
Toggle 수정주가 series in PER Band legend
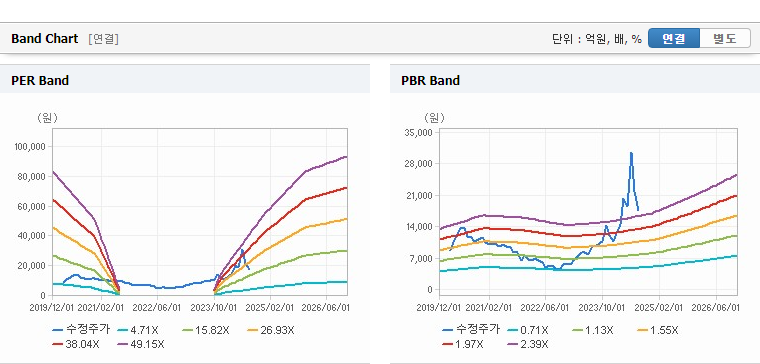[x=81, y=330]
